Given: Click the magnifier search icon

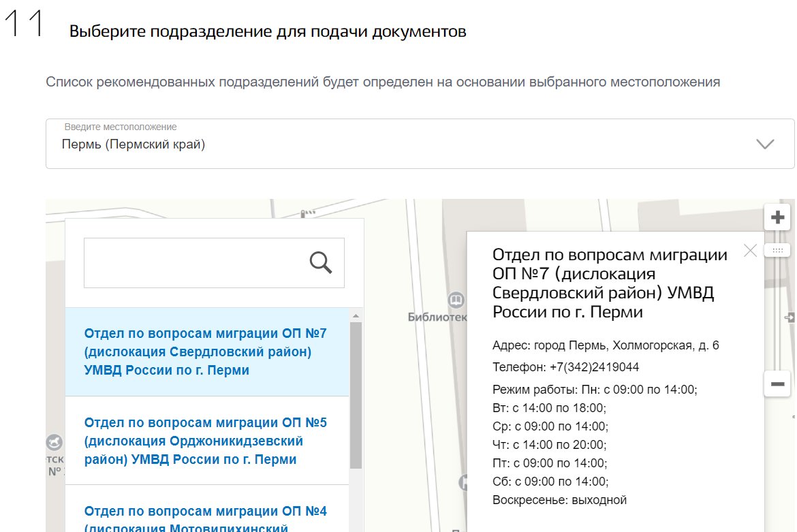Looking at the screenshot, I should [x=321, y=263].
